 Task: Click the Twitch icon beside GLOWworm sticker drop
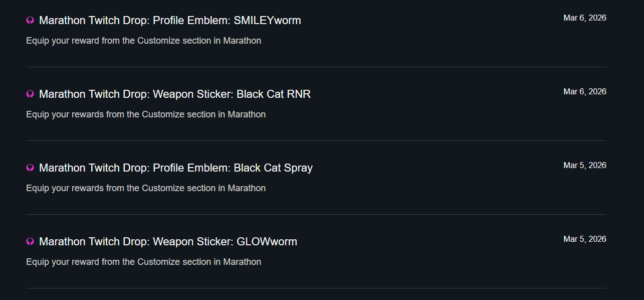click(30, 242)
